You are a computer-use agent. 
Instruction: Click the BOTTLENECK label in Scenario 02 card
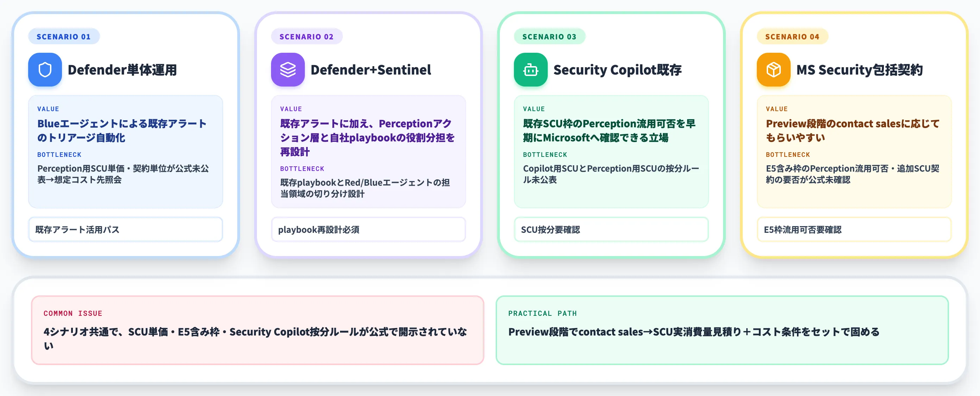302,168
